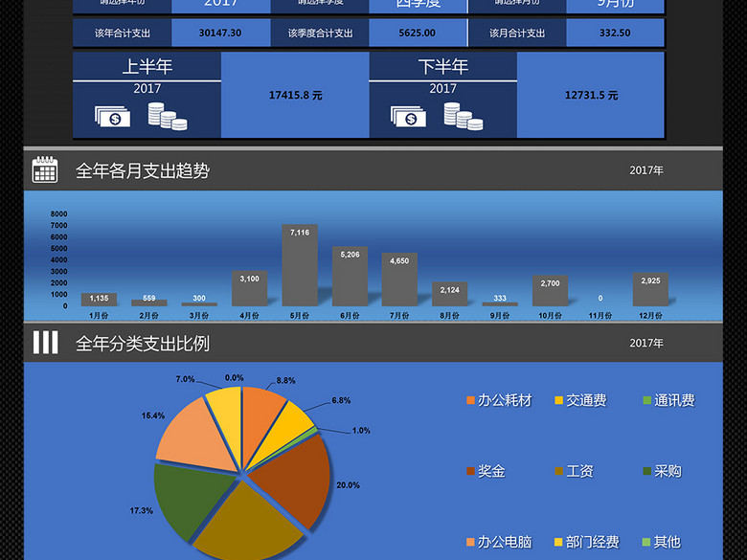Select the 3月份 bar labeled 300
747x560 pixels.
(x=199, y=304)
